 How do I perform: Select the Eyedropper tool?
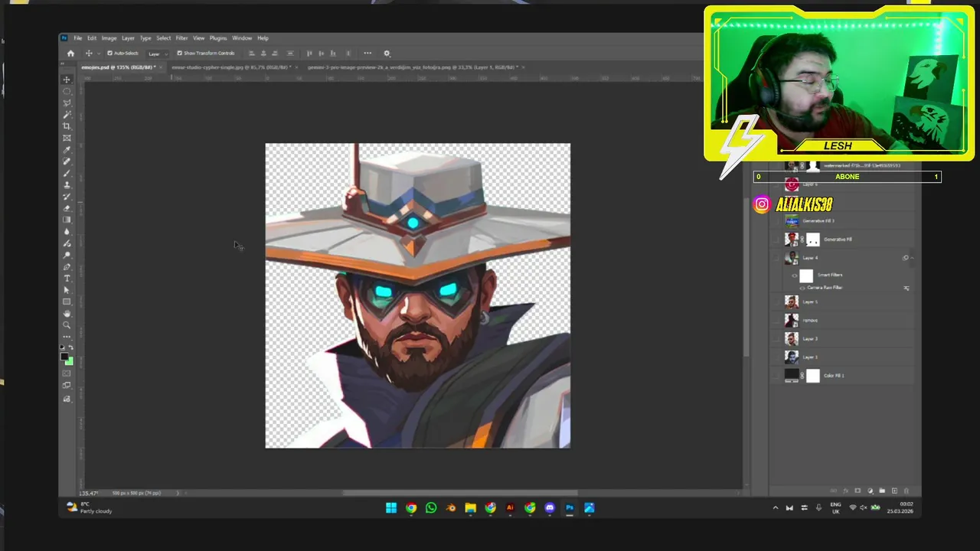[67, 149]
